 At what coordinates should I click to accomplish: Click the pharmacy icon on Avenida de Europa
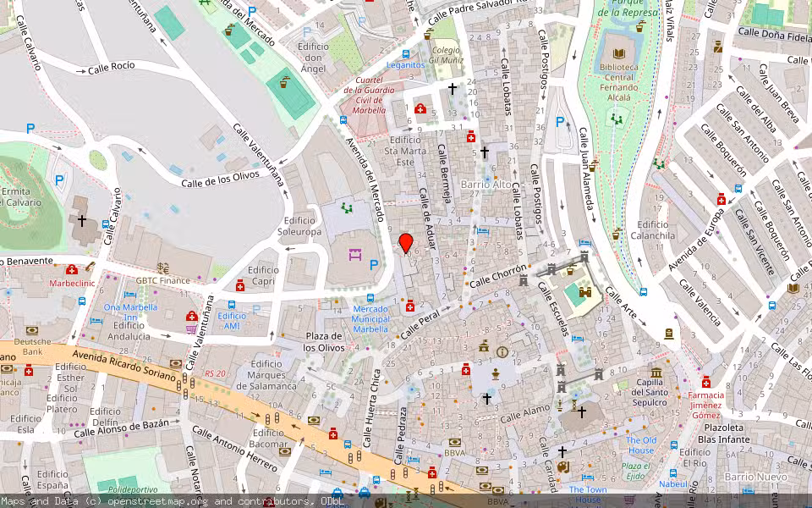click(721, 199)
